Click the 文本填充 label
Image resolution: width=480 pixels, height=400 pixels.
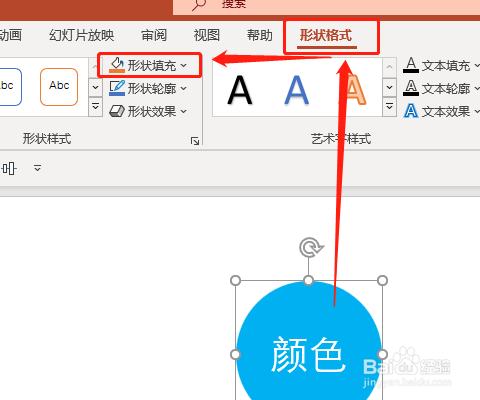tap(446, 66)
